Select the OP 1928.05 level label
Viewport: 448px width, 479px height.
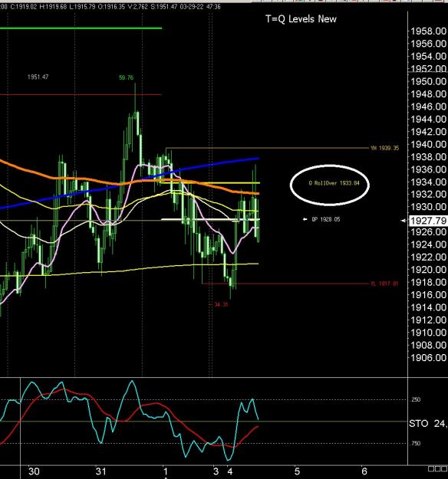click(326, 219)
